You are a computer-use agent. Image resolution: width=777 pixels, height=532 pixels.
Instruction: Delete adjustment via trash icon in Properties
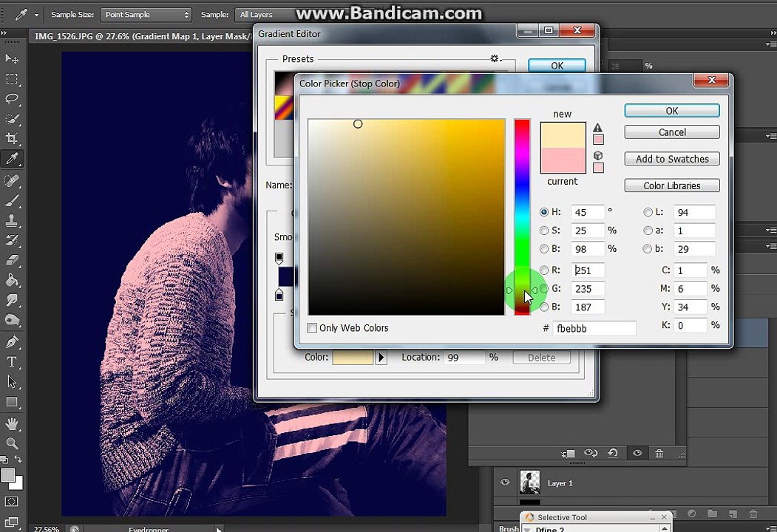point(659,453)
